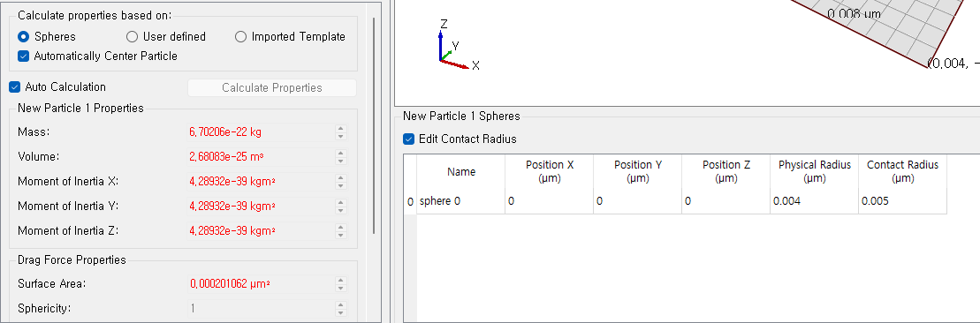The height and width of the screenshot is (323, 980).
Task: Select the Spheres radio button
Action: click(24, 37)
